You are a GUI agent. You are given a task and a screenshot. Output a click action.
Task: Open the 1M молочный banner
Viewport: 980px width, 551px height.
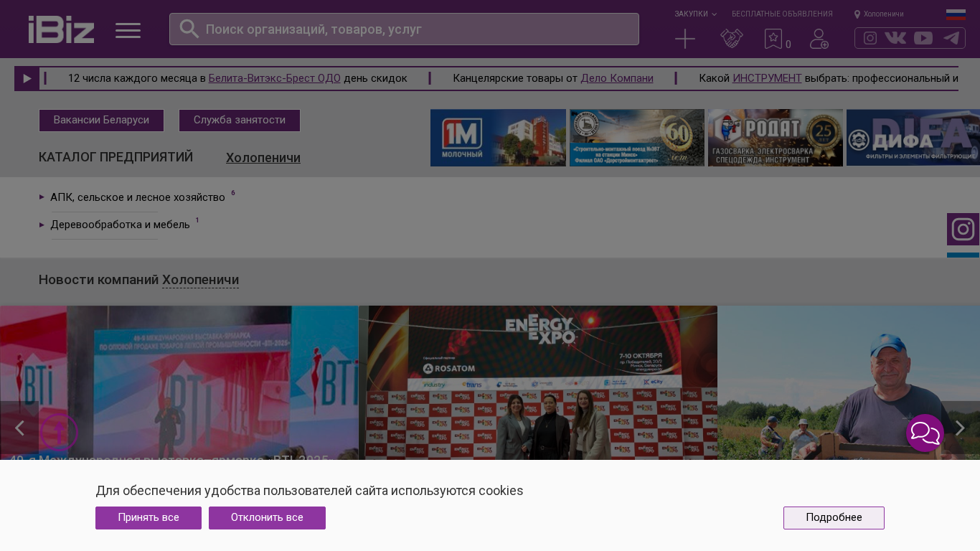pyautogui.click(x=498, y=138)
